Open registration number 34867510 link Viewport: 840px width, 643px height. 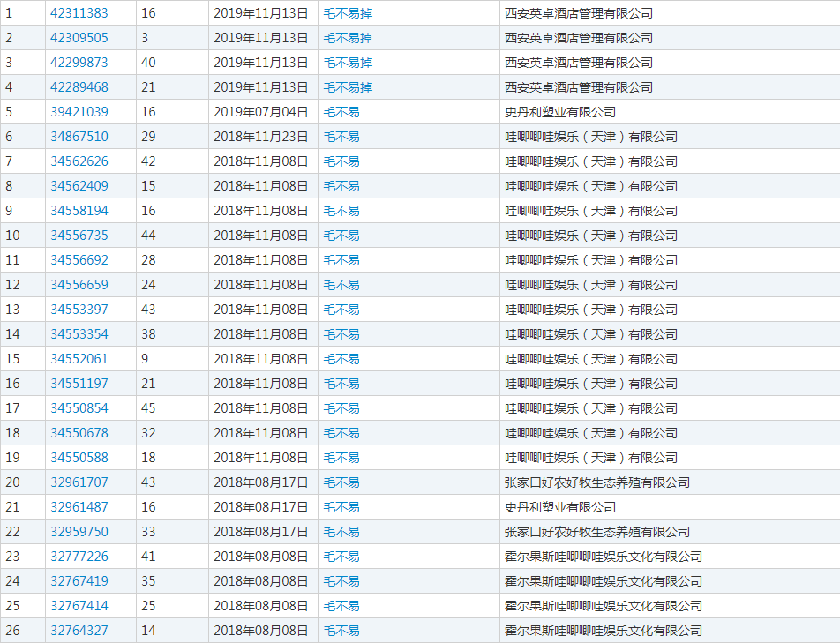79,137
